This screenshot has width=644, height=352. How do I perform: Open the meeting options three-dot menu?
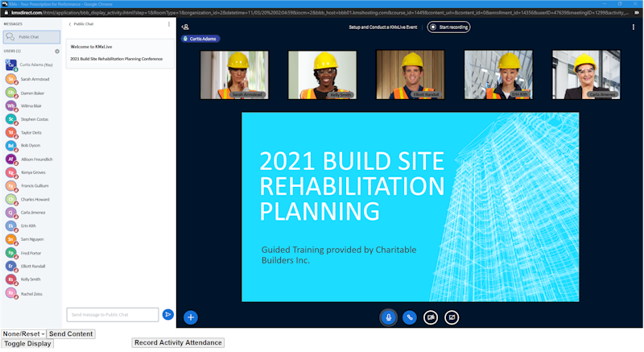coord(633,27)
